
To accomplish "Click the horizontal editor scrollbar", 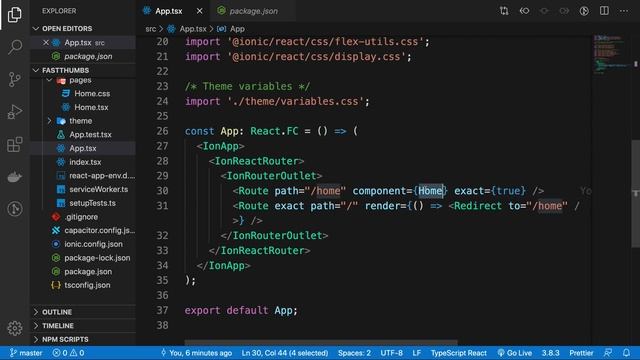I will pyautogui.click(x=321, y=342).
